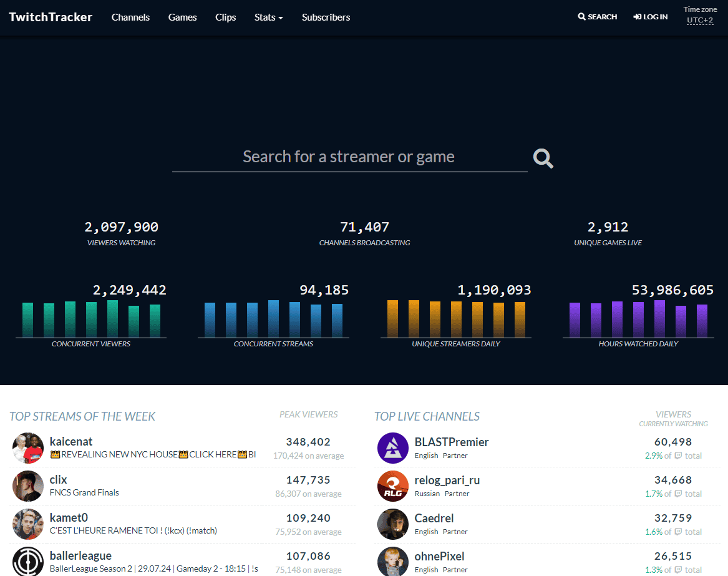
Task: Click the TwitchTracker home logo
Action: [x=51, y=17]
